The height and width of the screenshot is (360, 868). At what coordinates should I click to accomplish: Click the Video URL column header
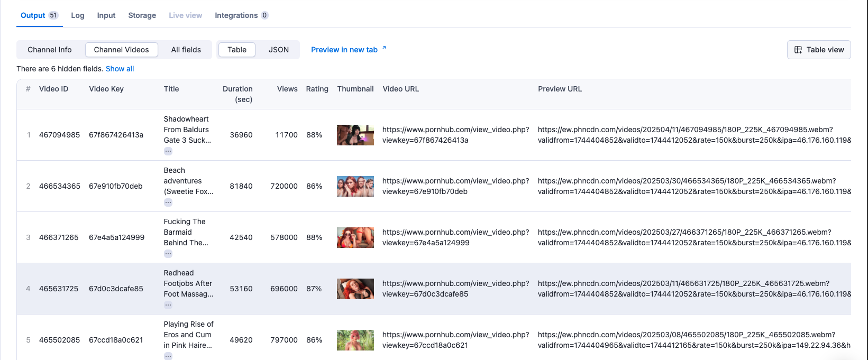(401, 89)
